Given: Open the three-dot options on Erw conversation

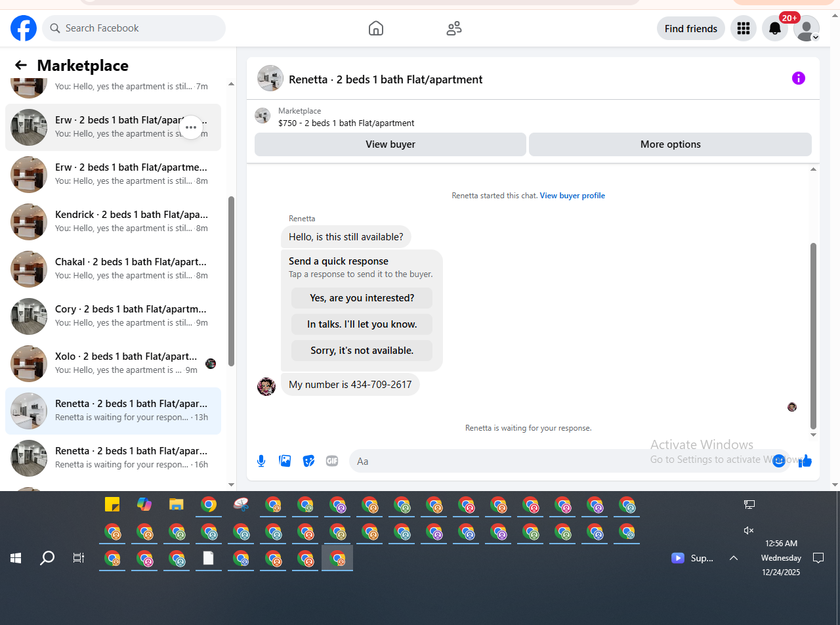Looking at the screenshot, I should [x=191, y=127].
